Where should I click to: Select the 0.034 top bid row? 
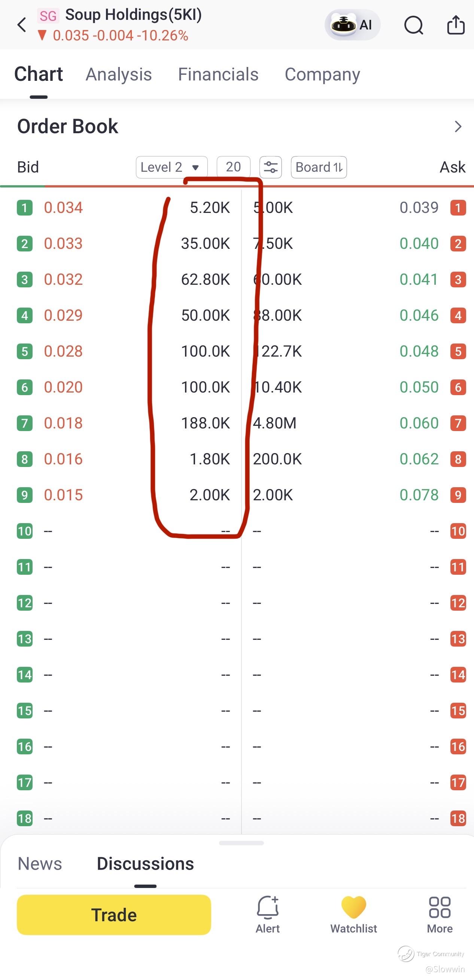pos(124,208)
